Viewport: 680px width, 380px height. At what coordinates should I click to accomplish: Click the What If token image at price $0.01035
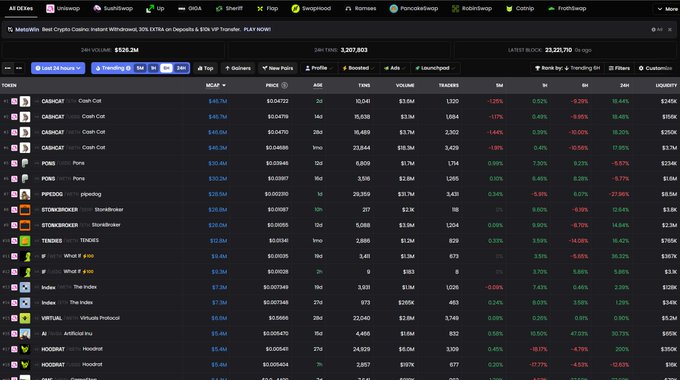pos(25,256)
